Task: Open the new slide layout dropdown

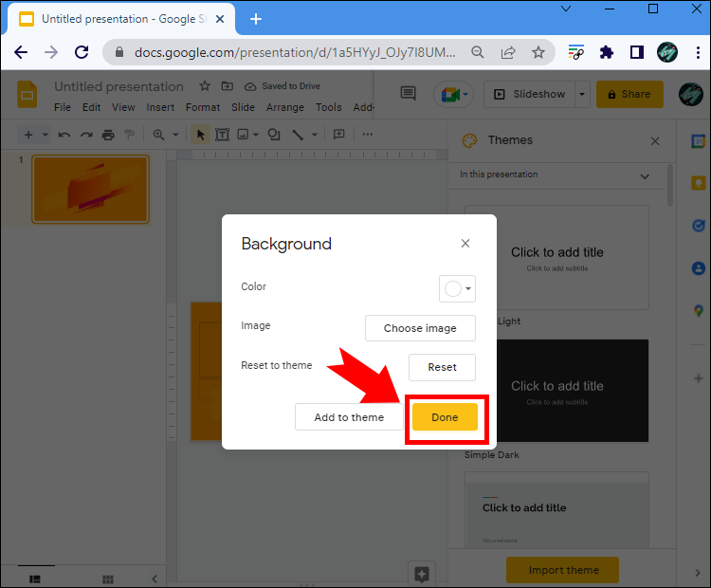Action: pyautogui.click(x=45, y=135)
